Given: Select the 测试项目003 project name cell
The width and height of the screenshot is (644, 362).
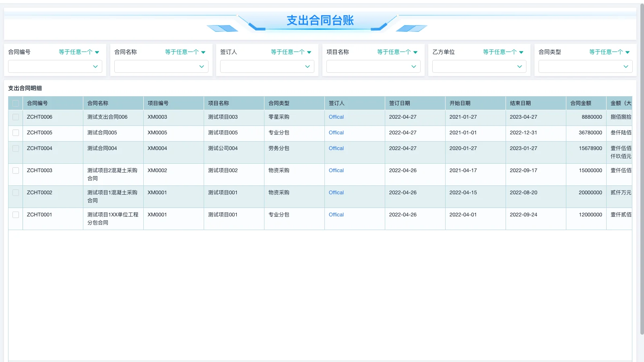Looking at the screenshot, I should point(222,117).
